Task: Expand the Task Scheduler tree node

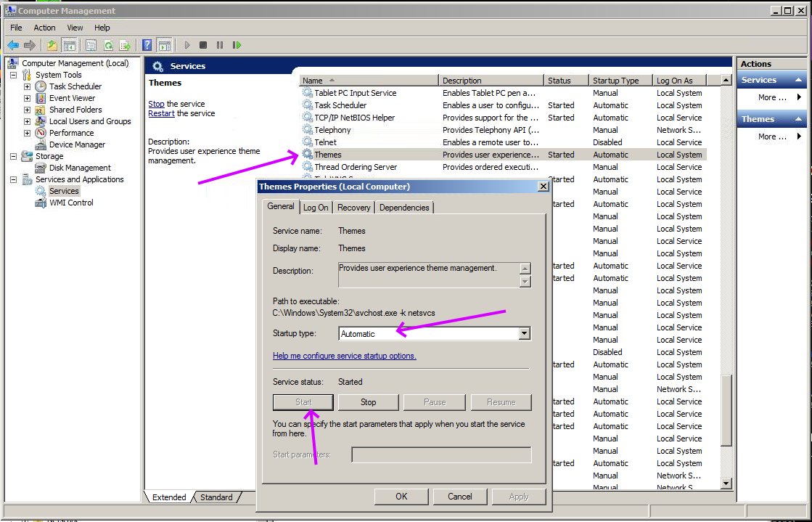Action: [x=27, y=86]
